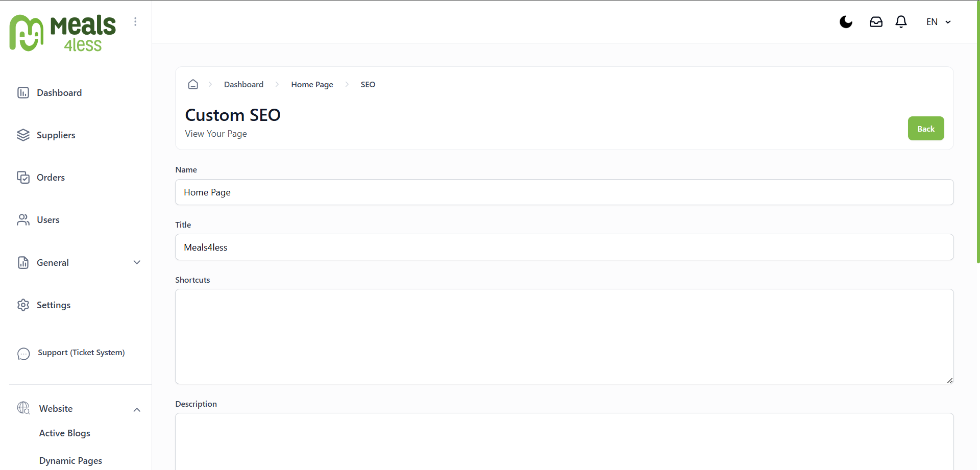Toggle dark mode with the moon icon
980x470 pixels.
846,22
